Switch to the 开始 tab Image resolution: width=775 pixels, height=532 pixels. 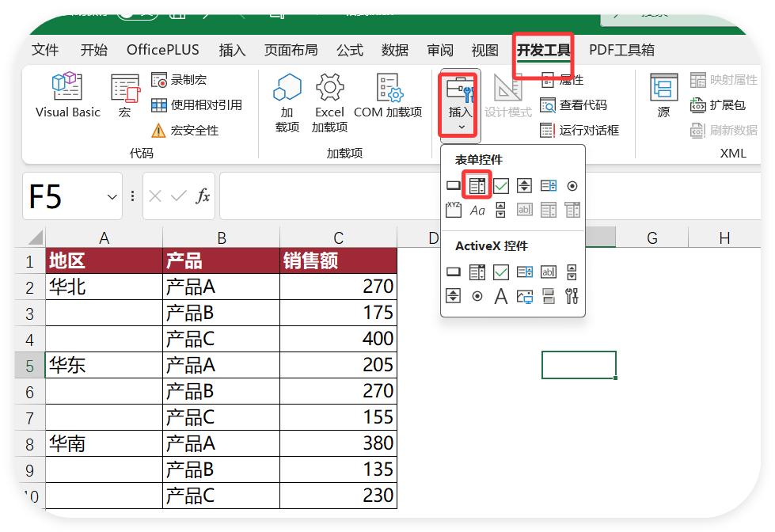pyautogui.click(x=94, y=50)
